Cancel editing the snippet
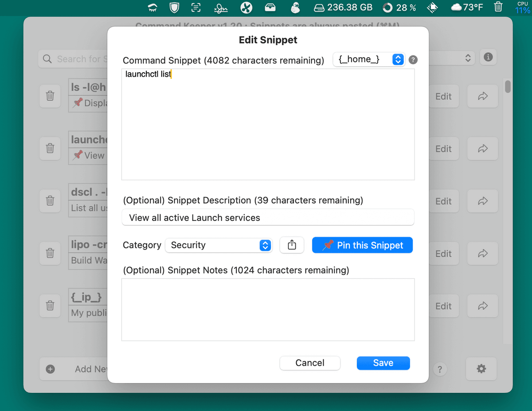The width and height of the screenshot is (532, 411). pyautogui.click(x=310, y=363)
